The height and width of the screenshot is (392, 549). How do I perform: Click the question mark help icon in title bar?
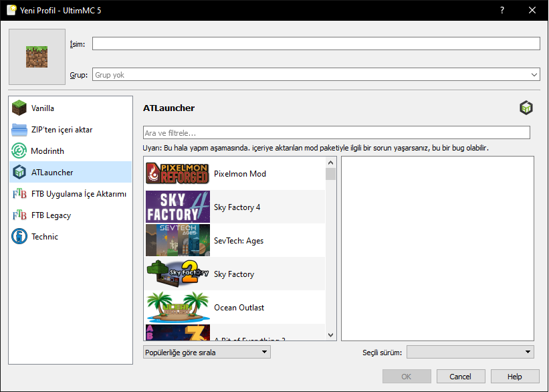pos(502,10)
